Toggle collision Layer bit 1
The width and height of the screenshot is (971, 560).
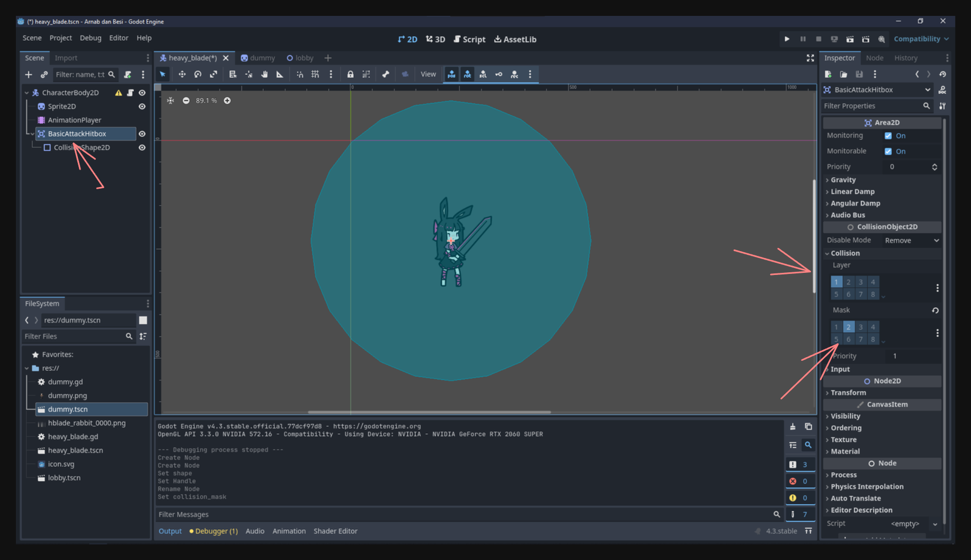[836, 282]
